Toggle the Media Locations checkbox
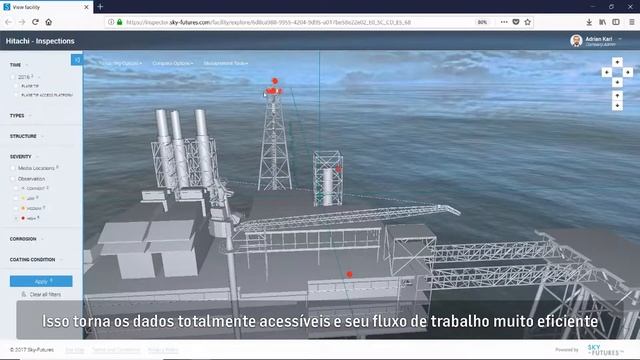Viewport: 640px width, 360px height. (x=13, y=168)
